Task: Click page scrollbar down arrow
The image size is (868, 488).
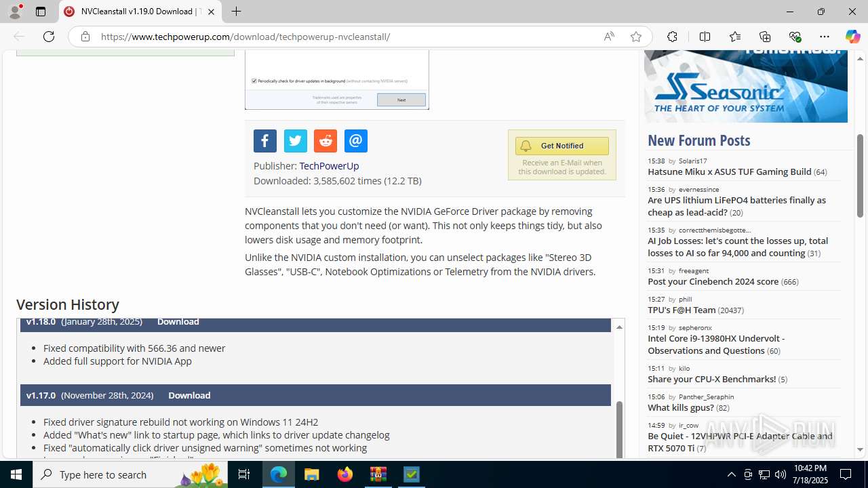Action: [860, 449]
